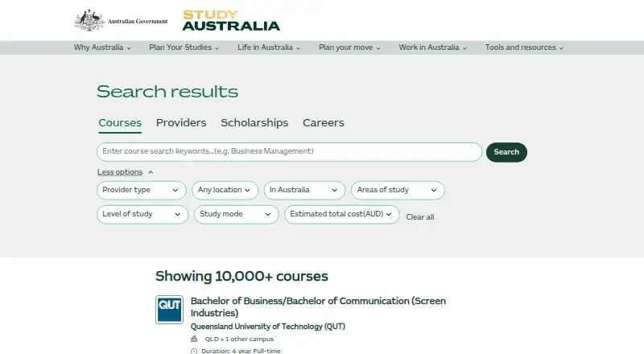Open the Estimated total cost(AUD) dropdown
Image resolution: width=644 pixels, height=354 pixels.
(x=341, y=214)
